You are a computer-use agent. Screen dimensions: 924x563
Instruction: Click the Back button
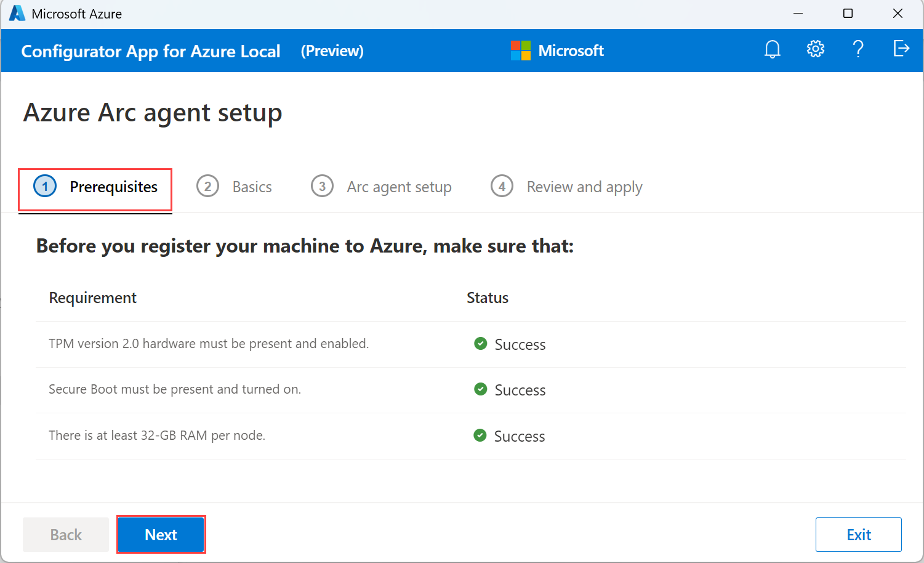(x=66, y=535)
